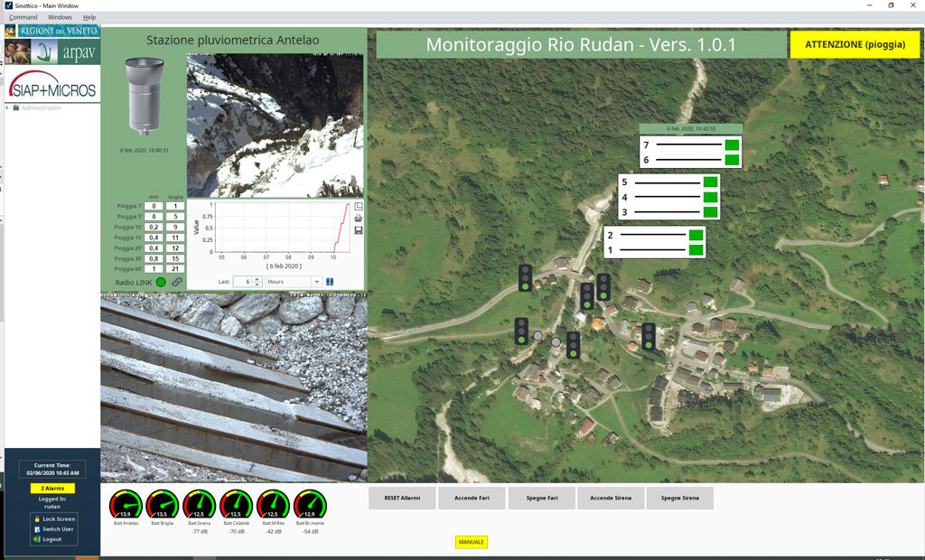The height and width of the screenshot is (560, 925).
Task: Click the print icon next to the graph
Action: coord(358,219)
